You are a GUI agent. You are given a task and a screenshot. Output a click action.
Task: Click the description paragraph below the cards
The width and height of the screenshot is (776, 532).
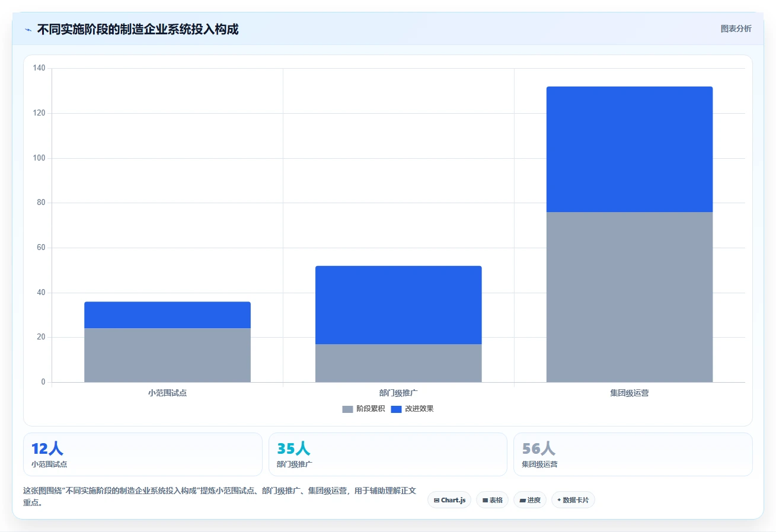click(219, 496)
